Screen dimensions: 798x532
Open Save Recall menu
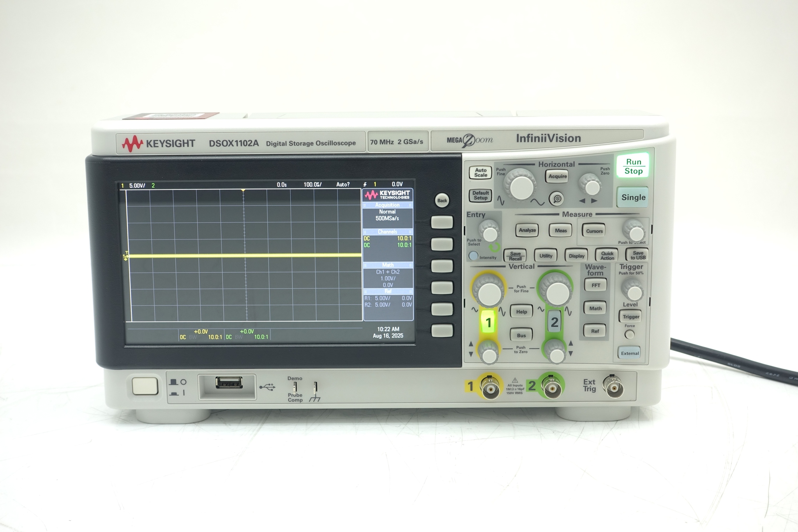(x=515, y=256)
